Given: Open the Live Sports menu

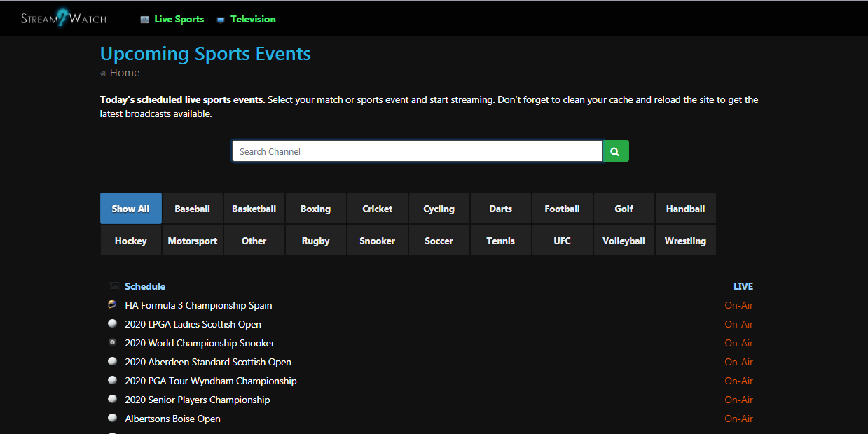Looking at the screenshot, I should (x=179, y=19).
